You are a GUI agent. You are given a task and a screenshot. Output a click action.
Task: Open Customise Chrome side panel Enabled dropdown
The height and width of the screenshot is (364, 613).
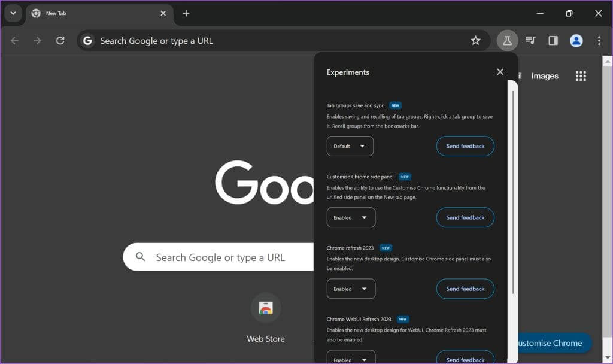(351, 217)
